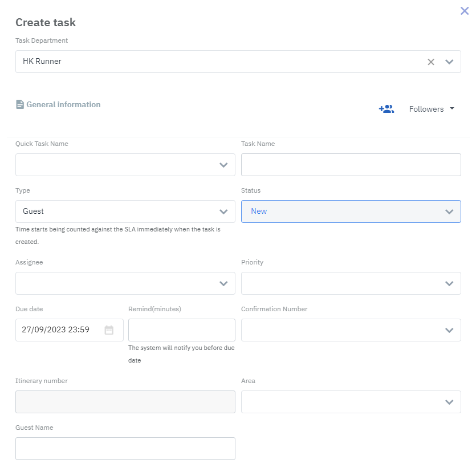Close the Create task dialog
The image size is (476, 468).
click(x=465, y=10)
